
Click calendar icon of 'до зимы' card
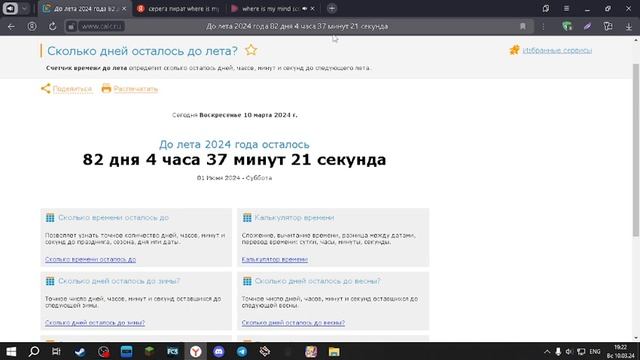(50, 281)
